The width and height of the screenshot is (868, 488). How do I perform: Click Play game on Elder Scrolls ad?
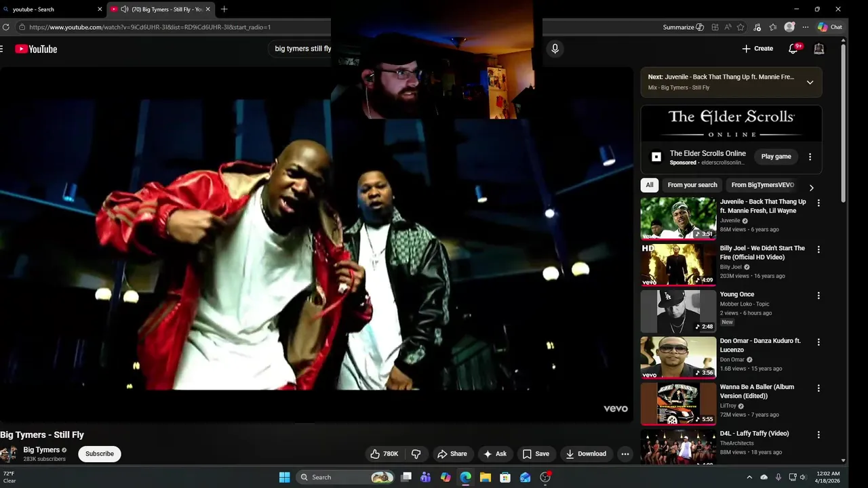click(776, 157)
